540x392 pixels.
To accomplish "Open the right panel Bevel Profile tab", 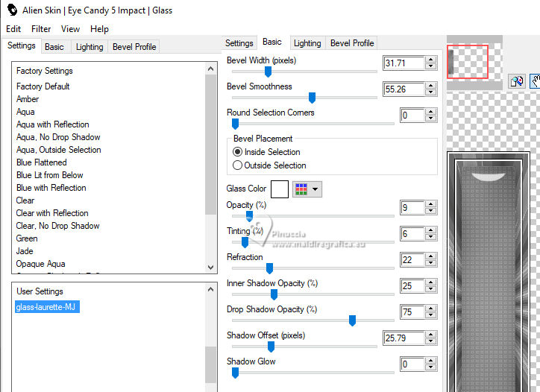I will tap(352, 43).
